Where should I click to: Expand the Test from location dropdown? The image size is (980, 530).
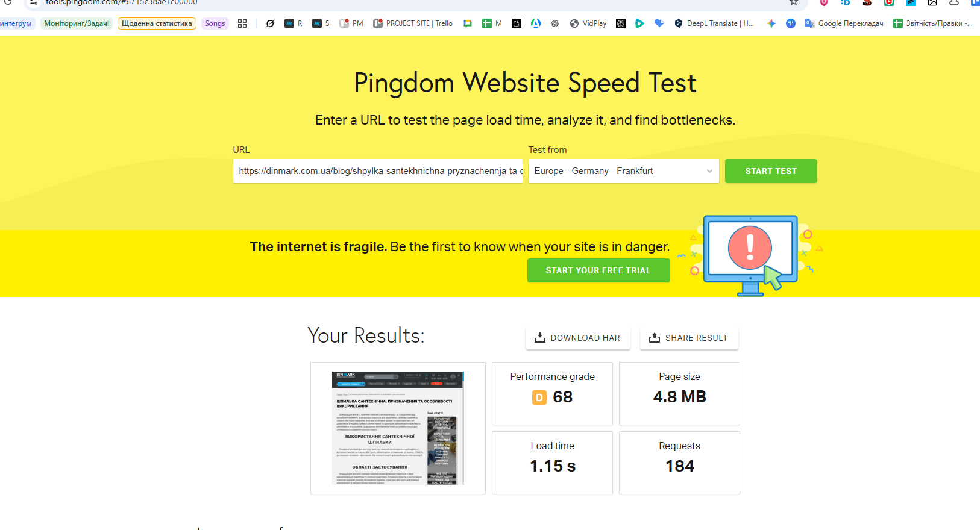pos(623,171)
